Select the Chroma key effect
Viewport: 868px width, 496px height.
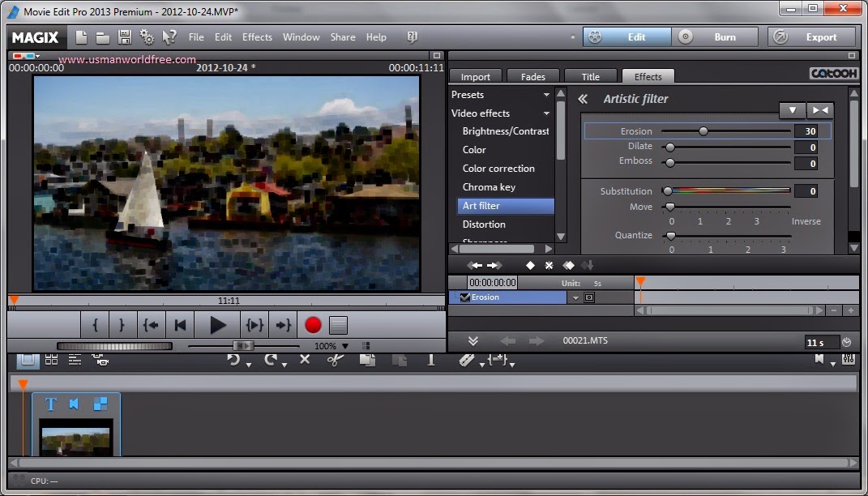click(489, 187)
